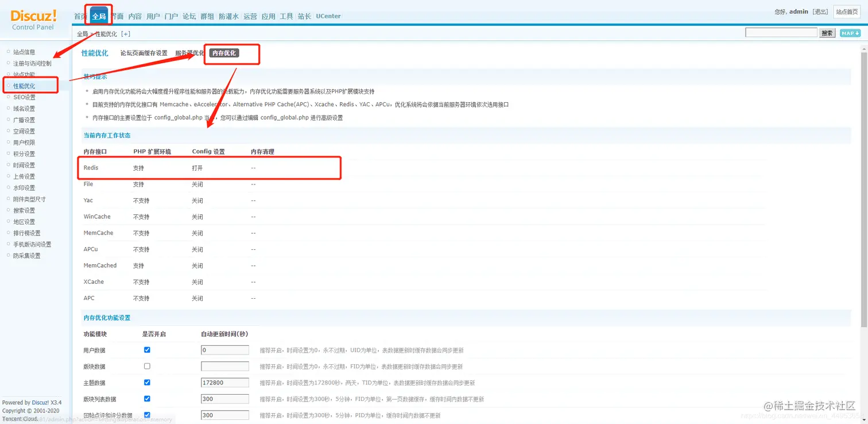Switch to the 服务器优化 tab
Viewport: 868px width, 424px height.
pos(189,53)
